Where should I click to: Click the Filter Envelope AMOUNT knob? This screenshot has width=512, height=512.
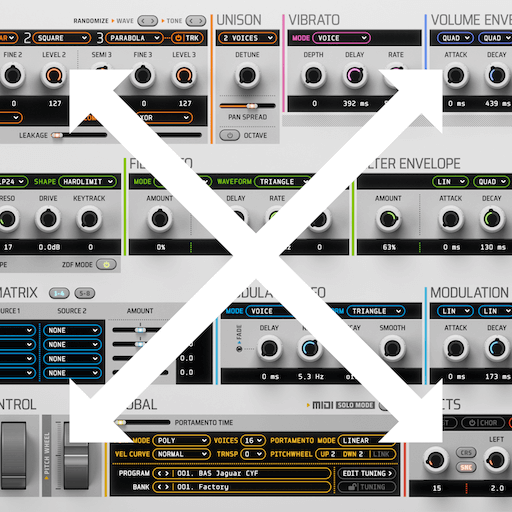click(x=388, y=219)
